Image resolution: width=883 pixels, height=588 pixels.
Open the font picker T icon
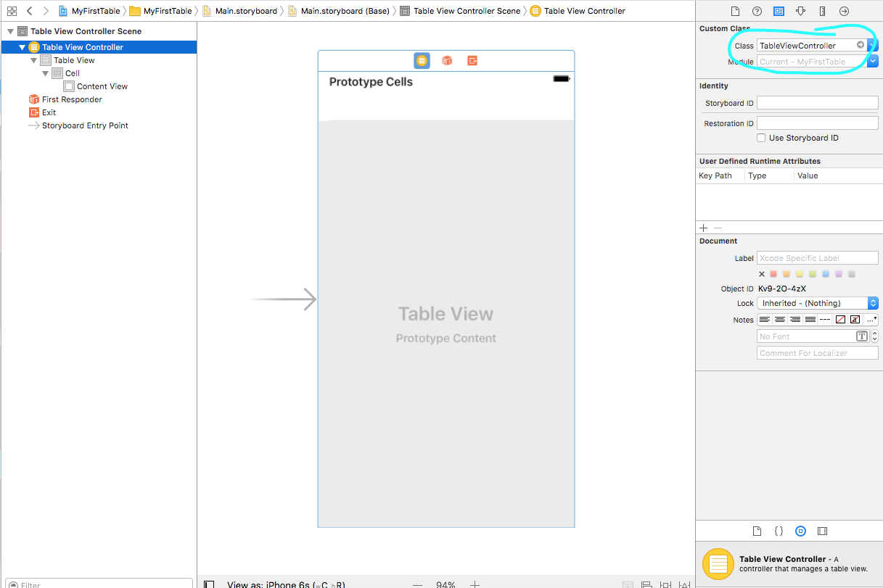862,336
